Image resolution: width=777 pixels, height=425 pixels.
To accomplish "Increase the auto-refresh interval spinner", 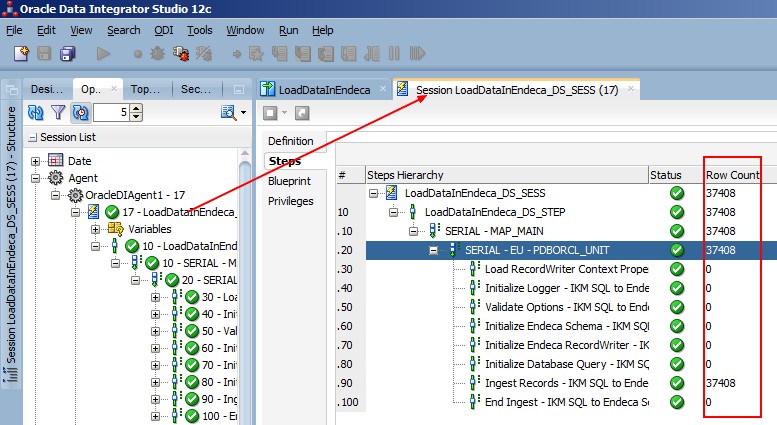I will coord(137,109).
